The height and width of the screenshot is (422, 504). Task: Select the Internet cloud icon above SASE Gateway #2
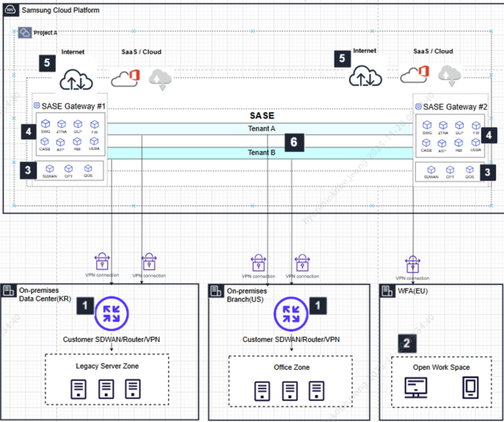[x=365, y=76]
